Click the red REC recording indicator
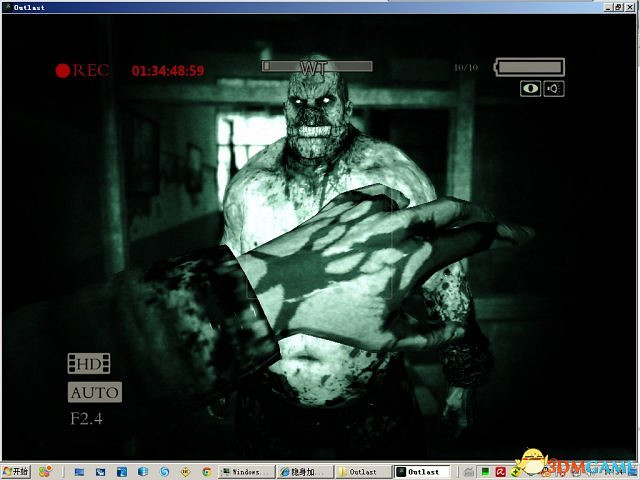This screenshot has width=640, height=480. [82, 71]
